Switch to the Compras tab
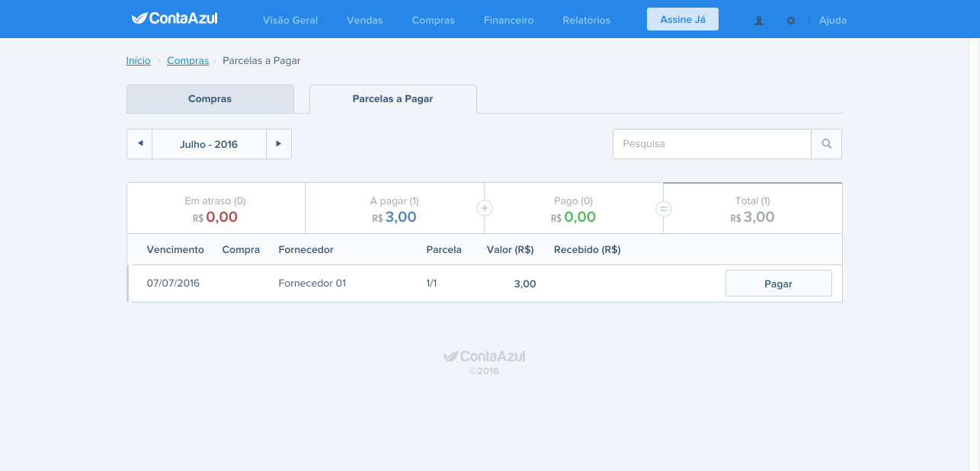Viewport: 980px width, 471px height. (210, 99)
